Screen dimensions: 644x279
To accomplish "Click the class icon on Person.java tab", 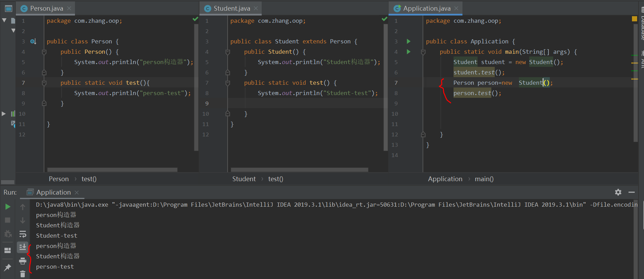I will click(24, 9).
